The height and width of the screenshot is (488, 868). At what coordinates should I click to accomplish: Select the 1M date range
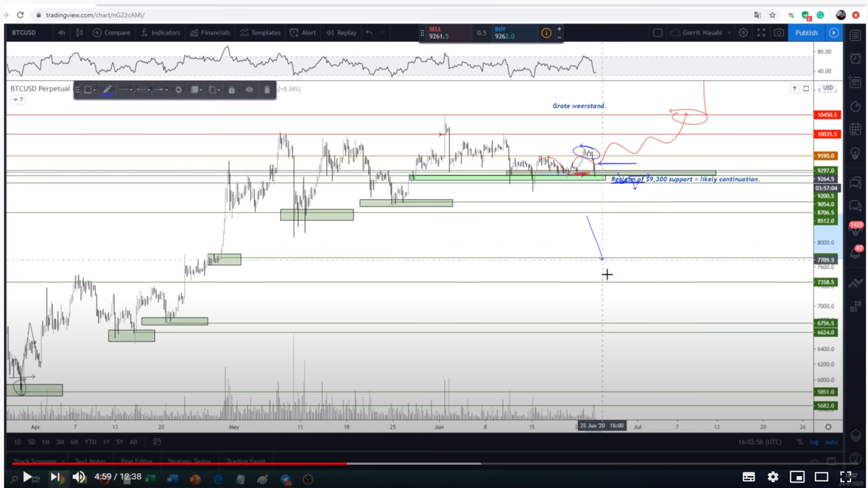pos(46,442)
